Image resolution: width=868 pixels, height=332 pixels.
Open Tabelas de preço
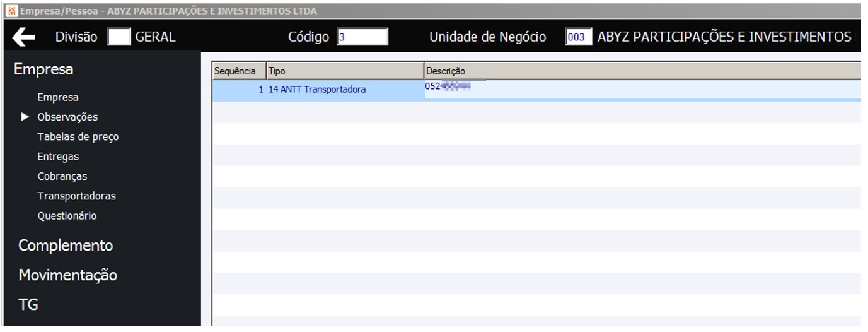(x=78, y=137)
